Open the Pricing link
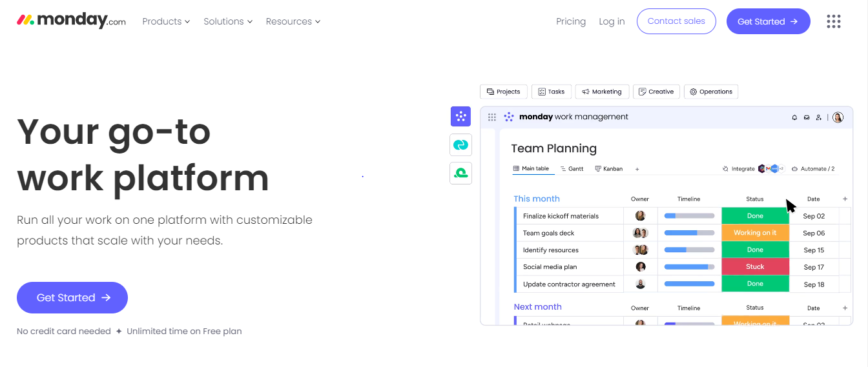This screenshot has height=367, width=868. point(571,21)
